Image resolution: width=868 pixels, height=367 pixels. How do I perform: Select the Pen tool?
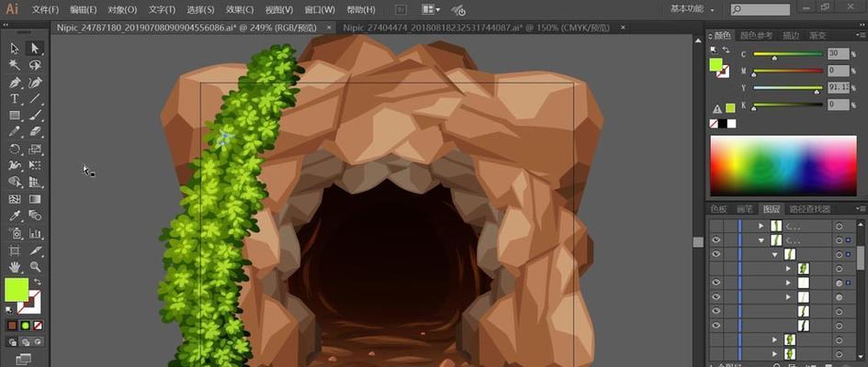pos(15,82)
